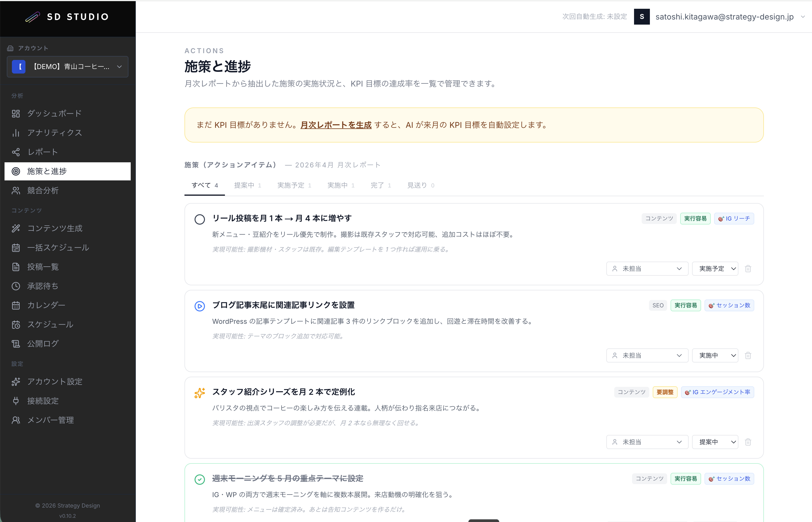Switch to the 実施中 1 tab
Screen dimensions: 812x522
(x=341, y=185)
